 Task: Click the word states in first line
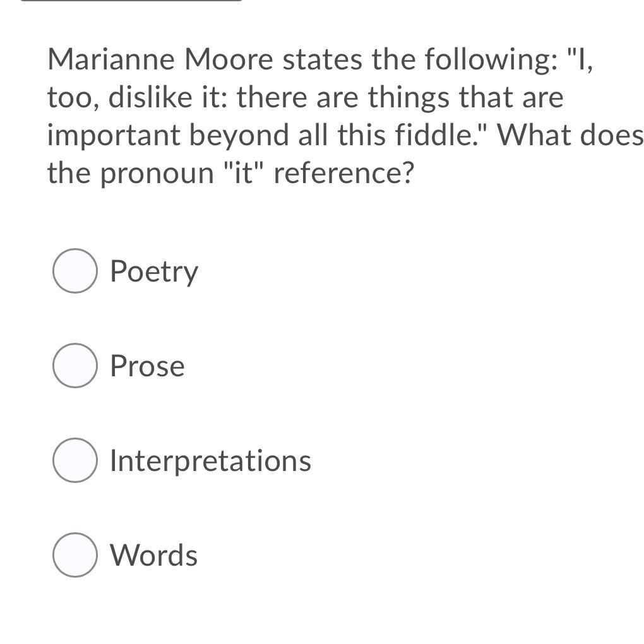323,61
